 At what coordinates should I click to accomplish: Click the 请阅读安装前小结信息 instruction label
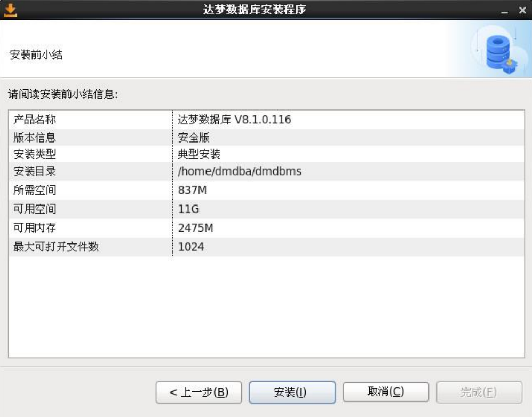click(62, 95)
